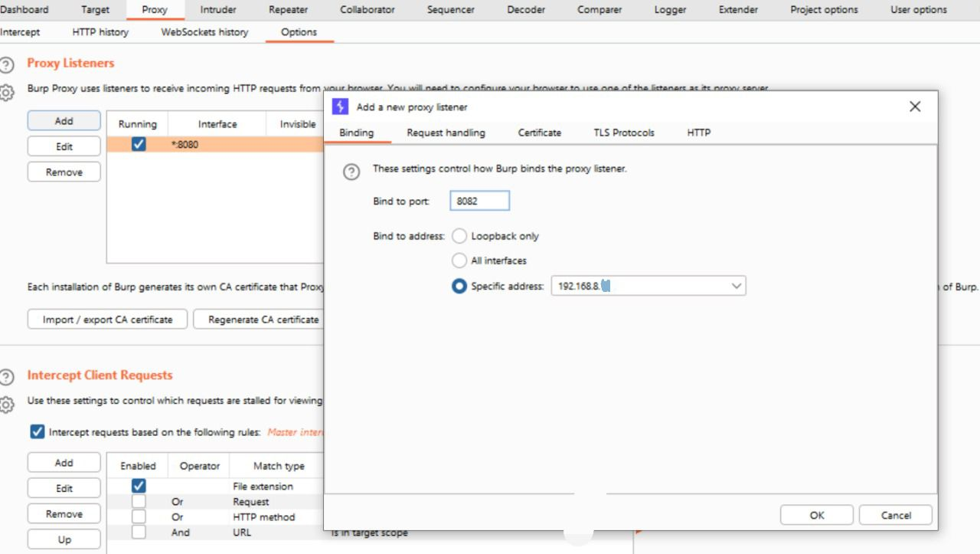The width and height of the screenshot is (980, 554).
Task: Open Proxy Listeners settings gear icon
Action: click(x=7, y=93)
